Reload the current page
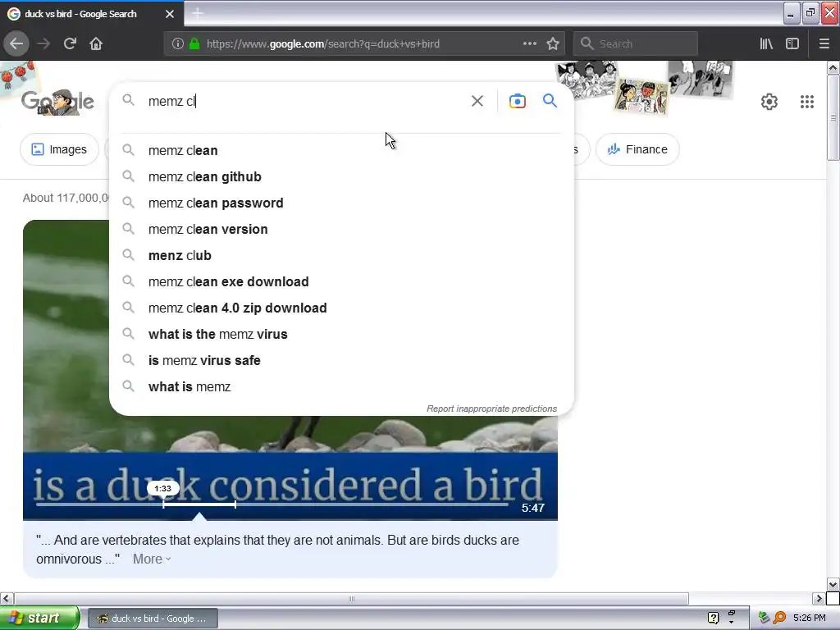 pos(70,43)
